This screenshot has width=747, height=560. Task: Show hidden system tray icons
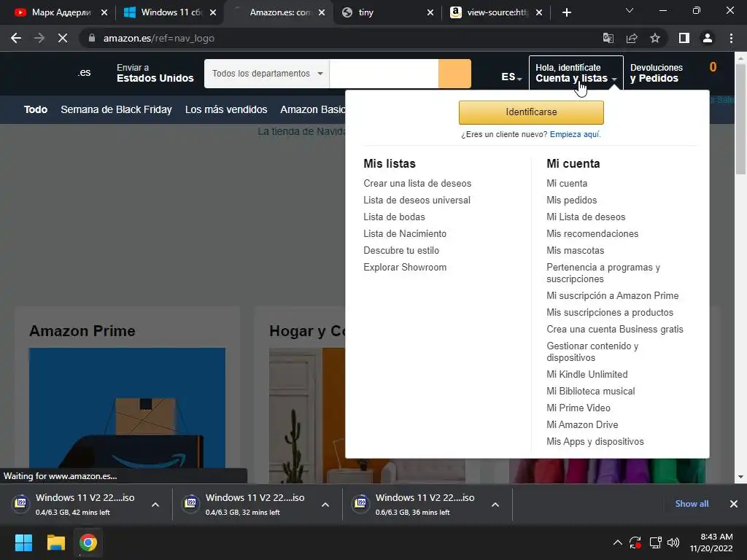point(617,542)
